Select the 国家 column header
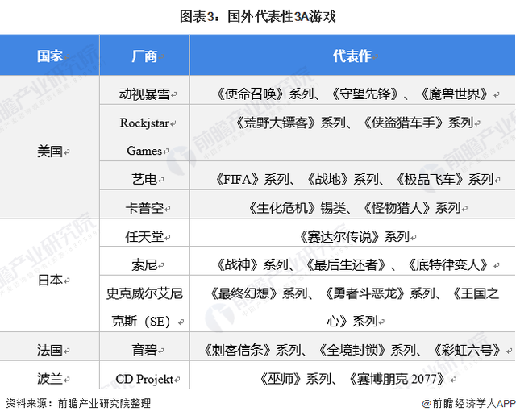 (49, 56)
